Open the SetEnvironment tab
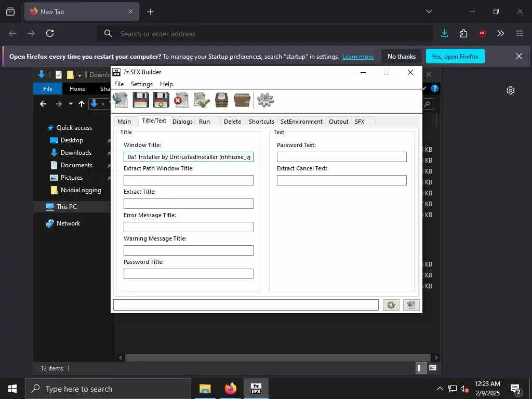This screenshot has width=532, height=399. tap(302, 122)
